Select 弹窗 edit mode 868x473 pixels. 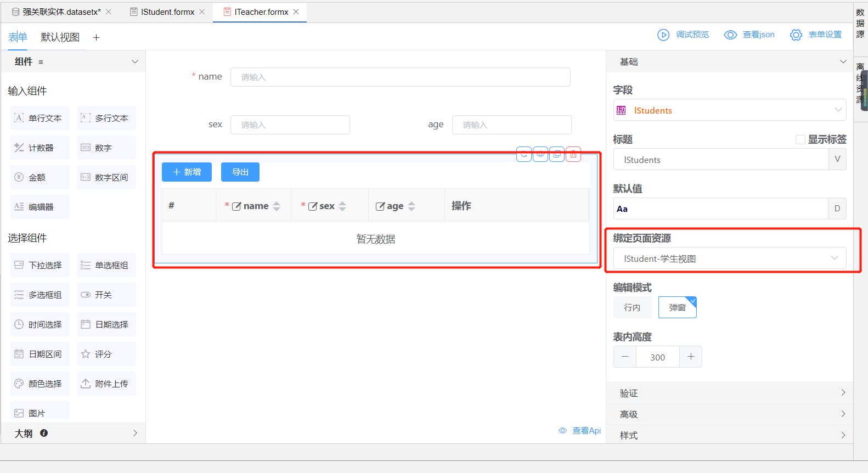click(677, 307)
